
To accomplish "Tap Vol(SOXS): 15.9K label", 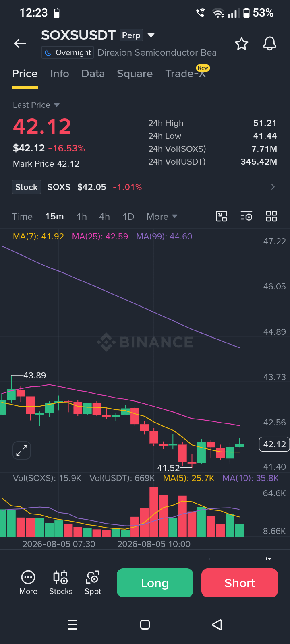I will (47, 478).
